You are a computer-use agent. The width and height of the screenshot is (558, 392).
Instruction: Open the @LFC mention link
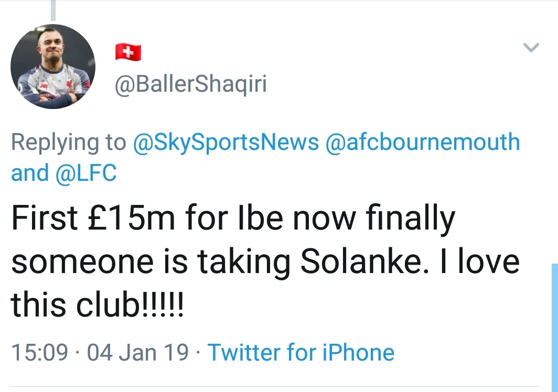pos(86,173)
